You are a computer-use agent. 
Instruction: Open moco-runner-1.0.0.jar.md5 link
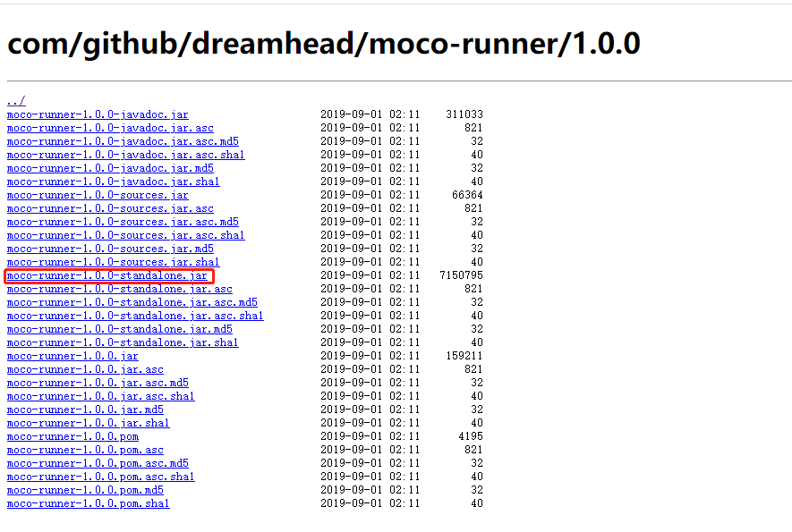pos(85,410)
